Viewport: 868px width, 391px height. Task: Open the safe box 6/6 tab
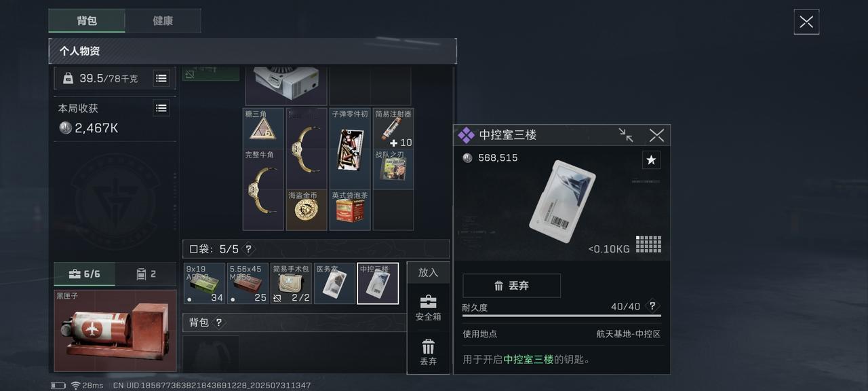(x=85, y=274)
